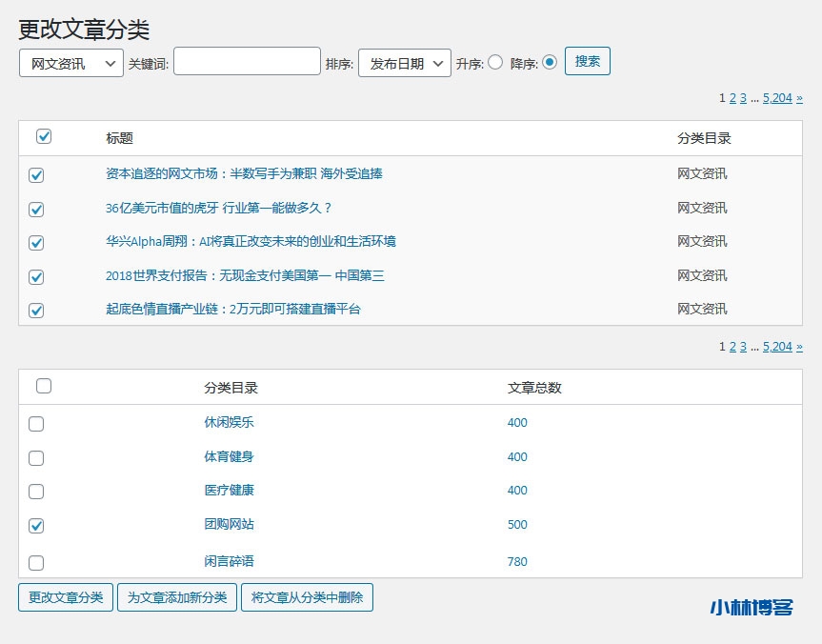Viewport: 822px width, 644px height.
Task: Click the 为文章添加新分类 button
Action: click(x=176, y=597)
